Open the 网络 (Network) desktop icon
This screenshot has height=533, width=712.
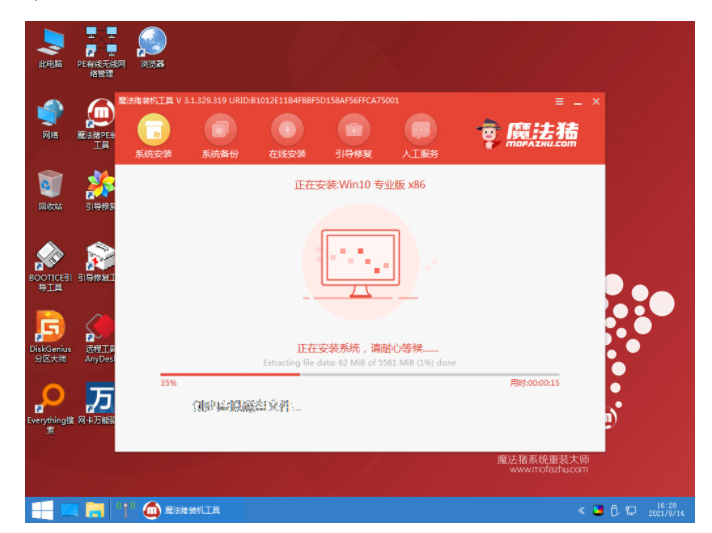(50, 114)
